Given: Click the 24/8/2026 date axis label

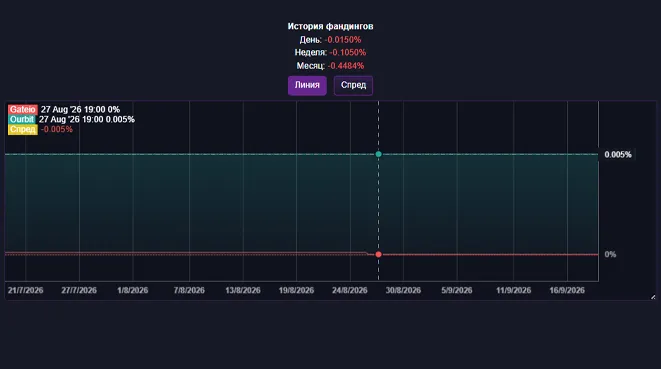Looking at the screenshot, I should pyautogui.click(x=349, y=290).
